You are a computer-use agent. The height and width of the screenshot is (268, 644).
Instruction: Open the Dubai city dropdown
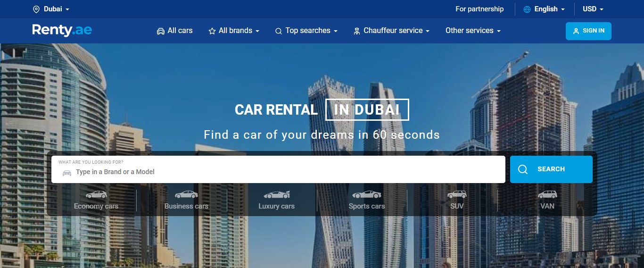point(51,9)
